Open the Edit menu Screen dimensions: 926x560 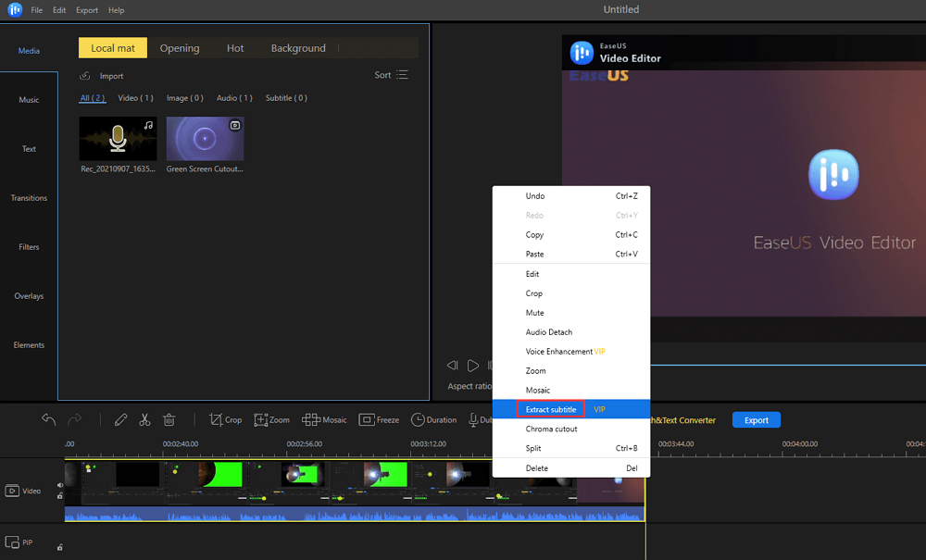coord(59,10)
